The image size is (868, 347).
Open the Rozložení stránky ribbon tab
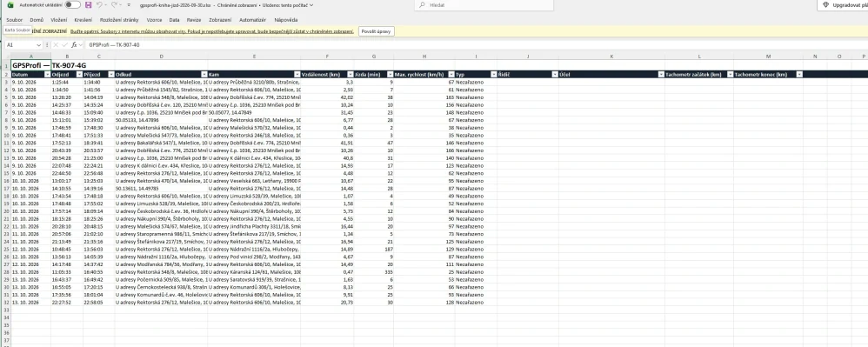pyautogui.click(x=119, y=19)
